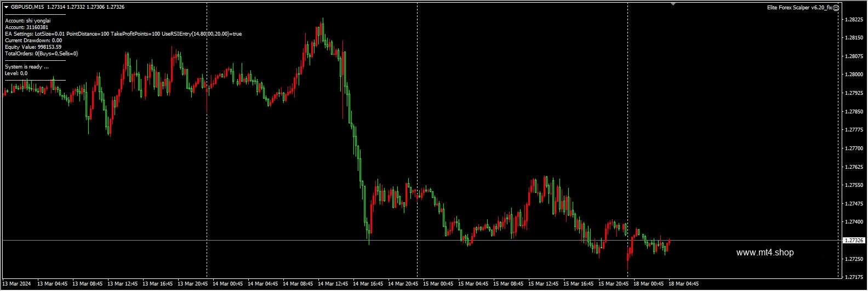Click the '14 Mar 12:45' time axis label
Screen dimensions: 868x291
click(x=333, y=284)
